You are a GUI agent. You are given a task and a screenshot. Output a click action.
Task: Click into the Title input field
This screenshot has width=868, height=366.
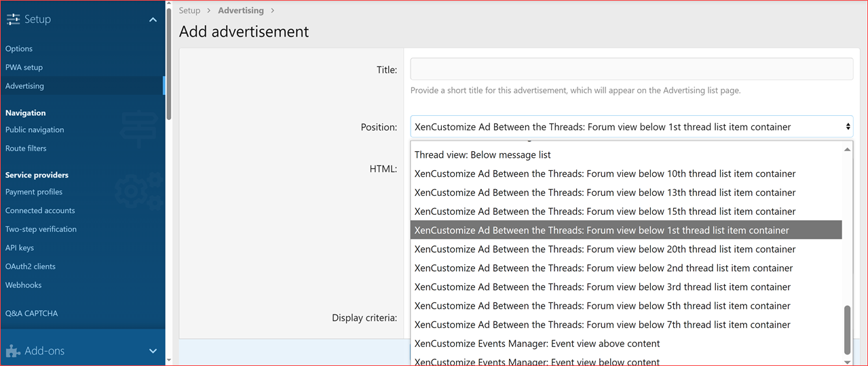(631, 69)
